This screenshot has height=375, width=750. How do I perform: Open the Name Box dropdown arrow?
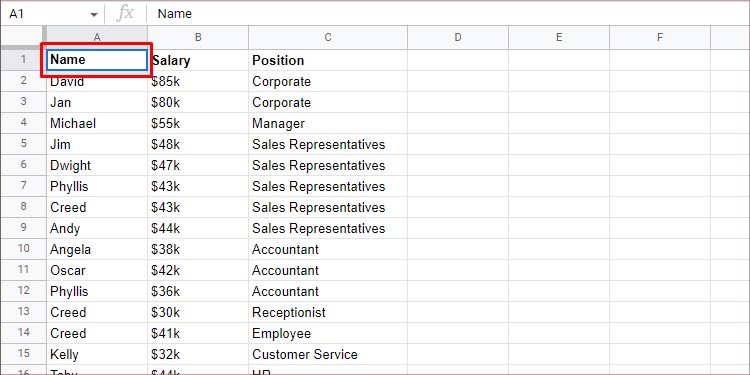(x=94, y=14)
